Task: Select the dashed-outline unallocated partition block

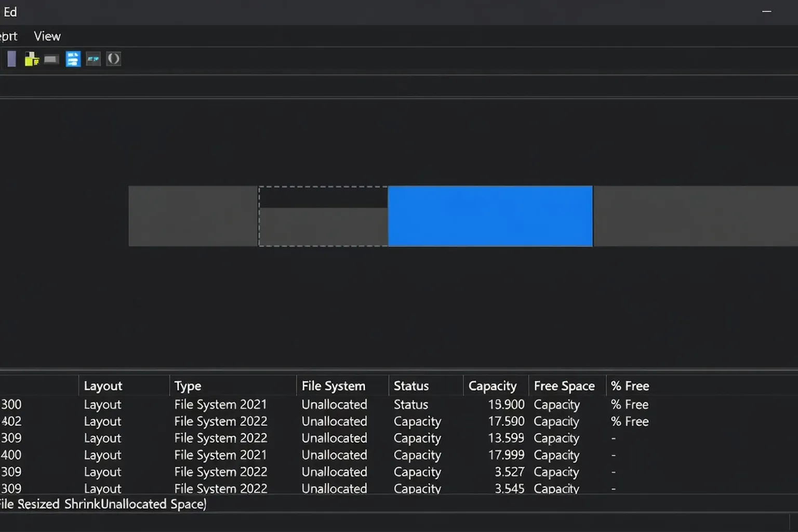Action: coord(323,216)
